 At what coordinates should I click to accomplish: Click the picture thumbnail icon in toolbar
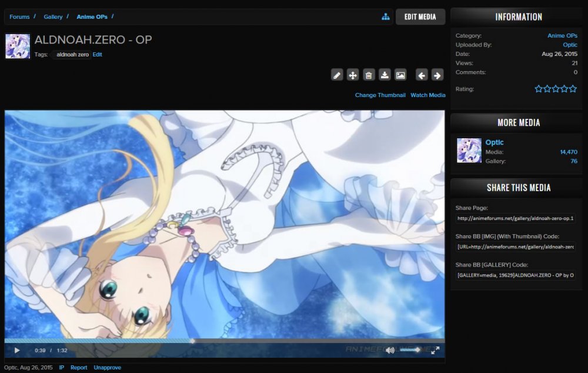[x=400, y=75]
